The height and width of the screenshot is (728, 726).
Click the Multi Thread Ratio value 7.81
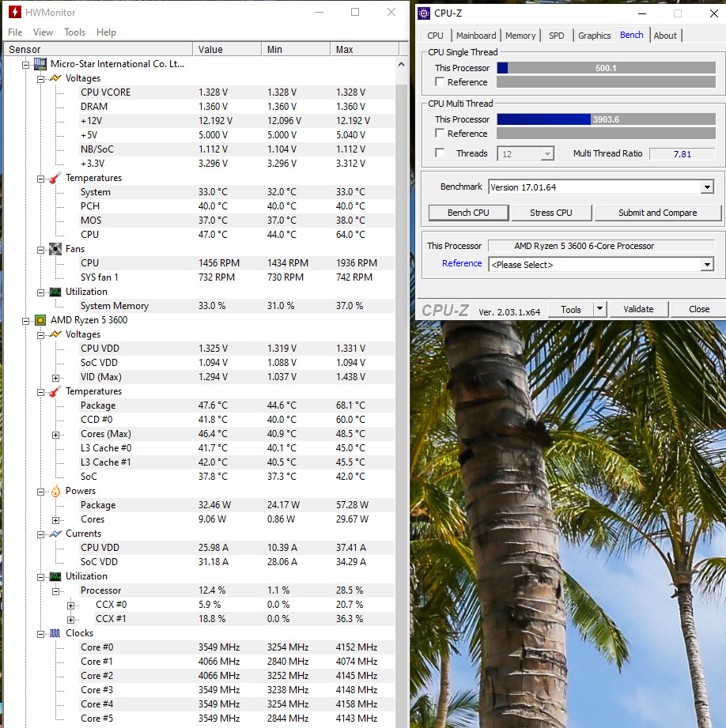point(683,153)
